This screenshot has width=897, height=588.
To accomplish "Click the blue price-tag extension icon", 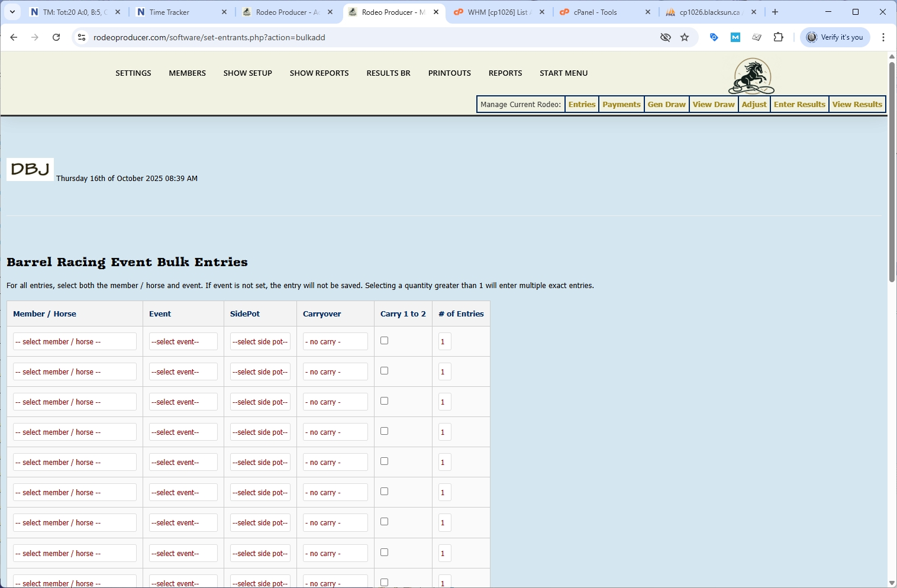I will [714, 37].
